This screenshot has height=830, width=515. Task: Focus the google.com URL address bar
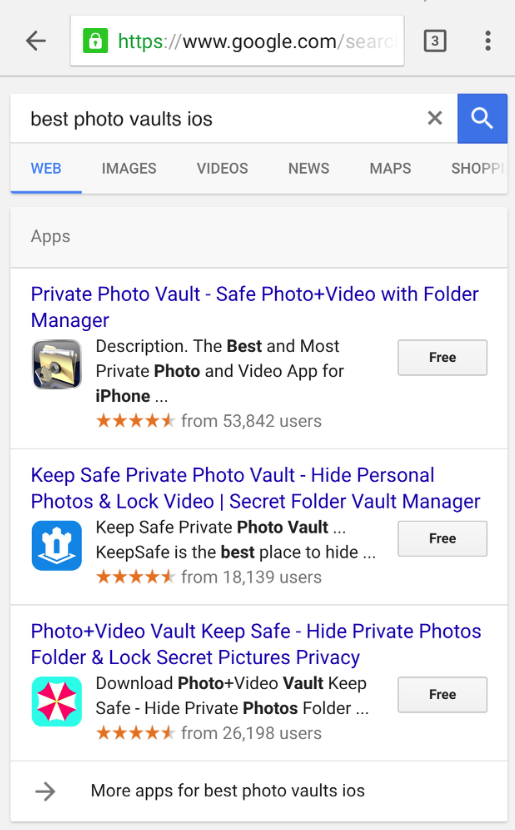click(x=237, y=41)
